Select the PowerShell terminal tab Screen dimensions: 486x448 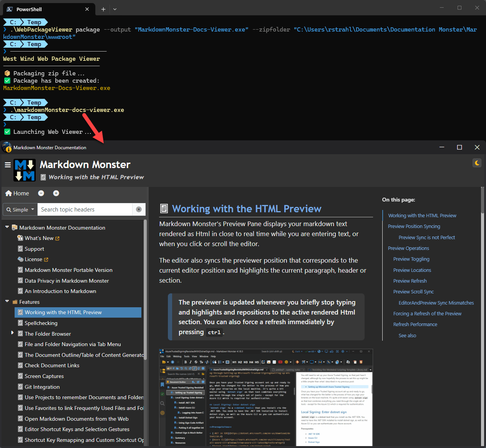click(x=49, y=9)
